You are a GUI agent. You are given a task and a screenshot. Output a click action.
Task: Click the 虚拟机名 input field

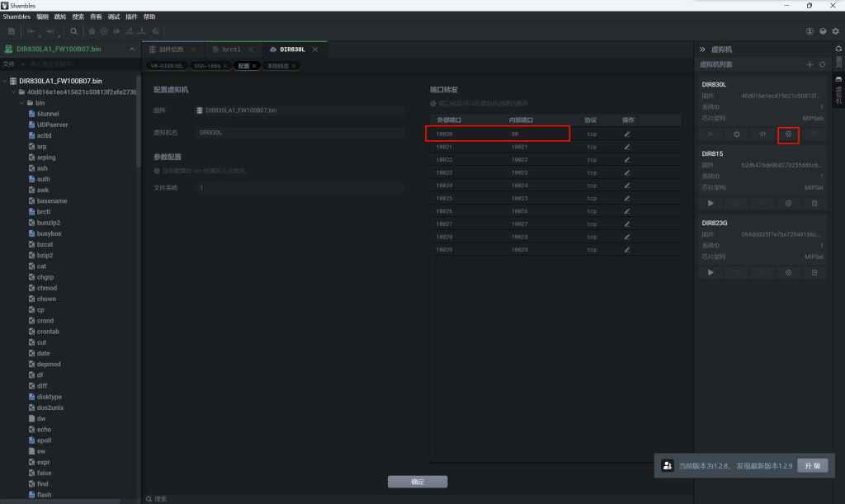(x=300, y=132)
